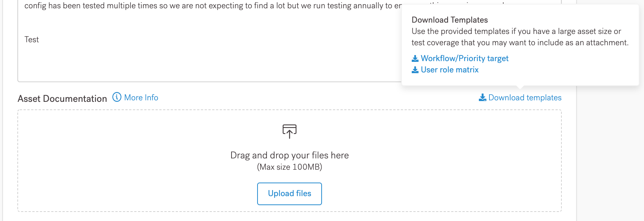644x221 pixels.
Task: Click the 'Drag and drop your files here' text
Action: [x=290, y=155]
